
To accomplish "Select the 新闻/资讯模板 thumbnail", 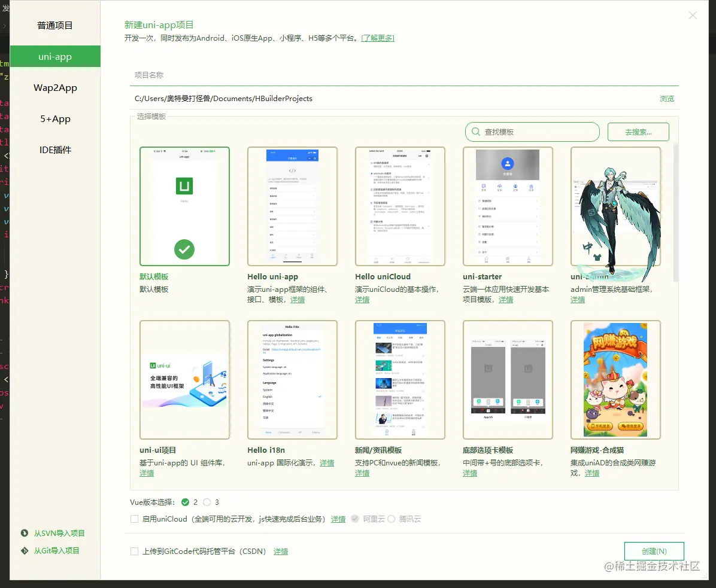I will click(x=400, y=379).
